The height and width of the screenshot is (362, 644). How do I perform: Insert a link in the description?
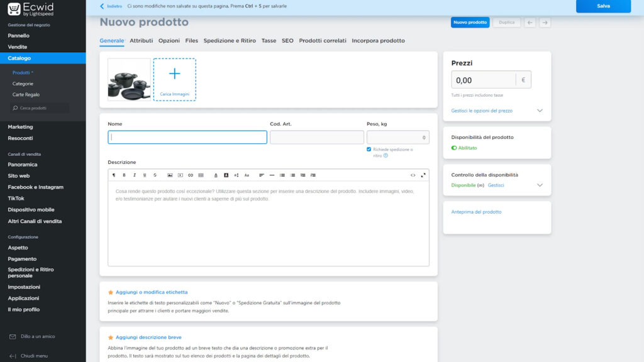[x=191, y=175]
